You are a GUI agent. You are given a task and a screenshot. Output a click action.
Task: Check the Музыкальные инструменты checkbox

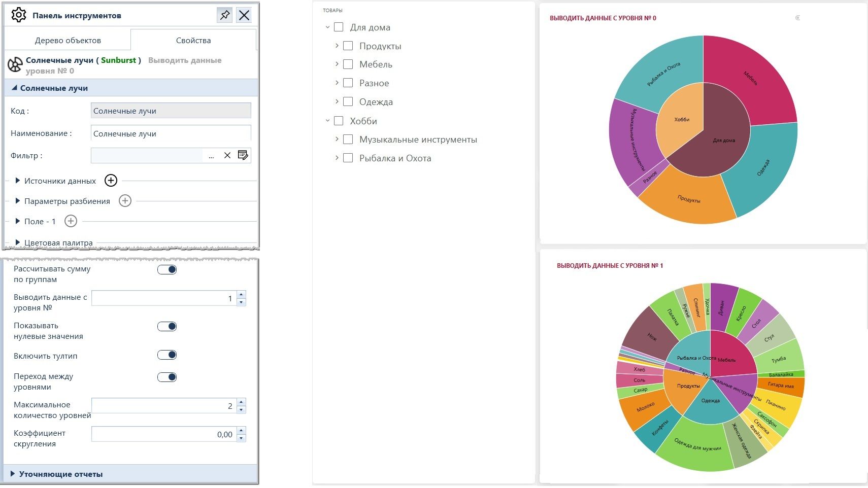coord(348,139)
